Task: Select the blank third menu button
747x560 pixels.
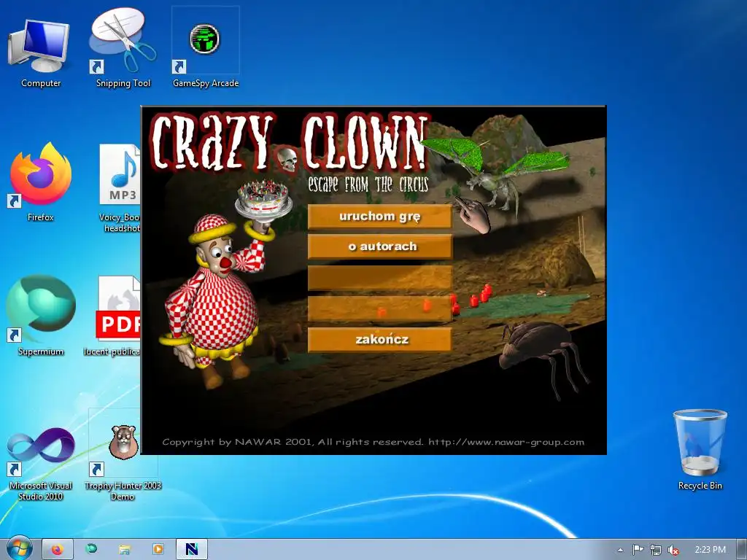Action: point(379,278)
